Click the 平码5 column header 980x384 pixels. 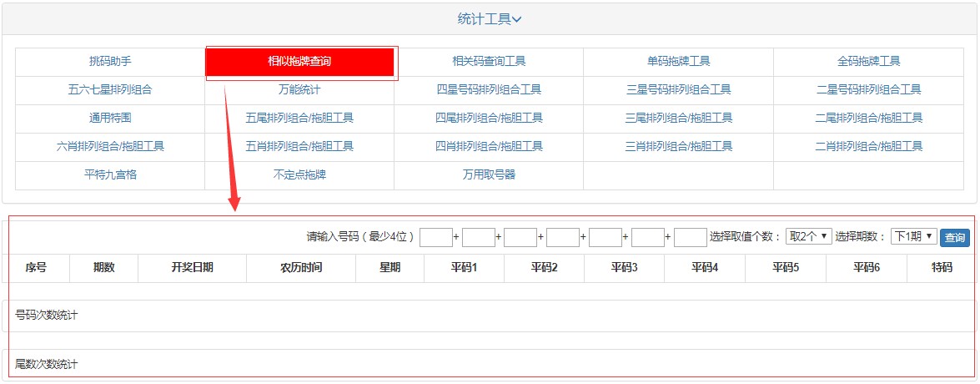(x=785, y=268)
